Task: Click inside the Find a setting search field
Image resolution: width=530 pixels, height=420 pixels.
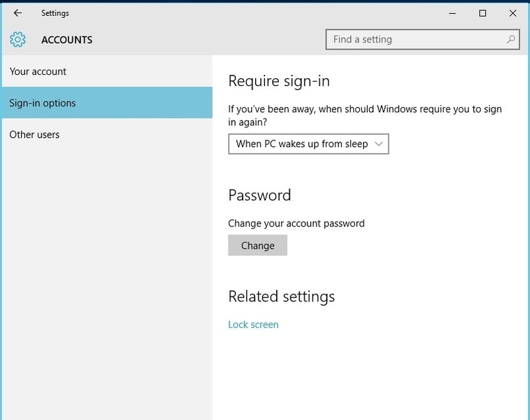Action: click(x=397, y=39)
